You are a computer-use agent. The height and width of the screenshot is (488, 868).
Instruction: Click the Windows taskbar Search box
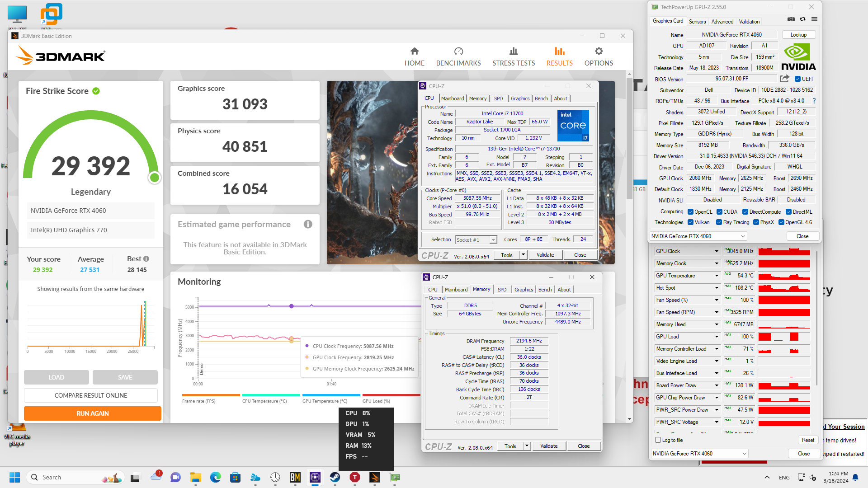[x=75, y=477]
